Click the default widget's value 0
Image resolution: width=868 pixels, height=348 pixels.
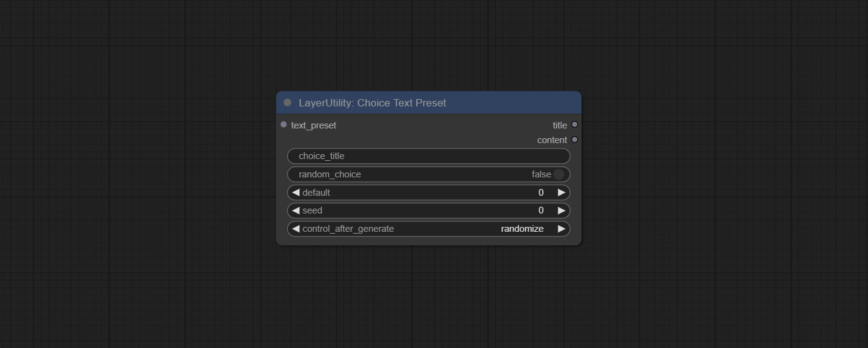click(541, 193)
